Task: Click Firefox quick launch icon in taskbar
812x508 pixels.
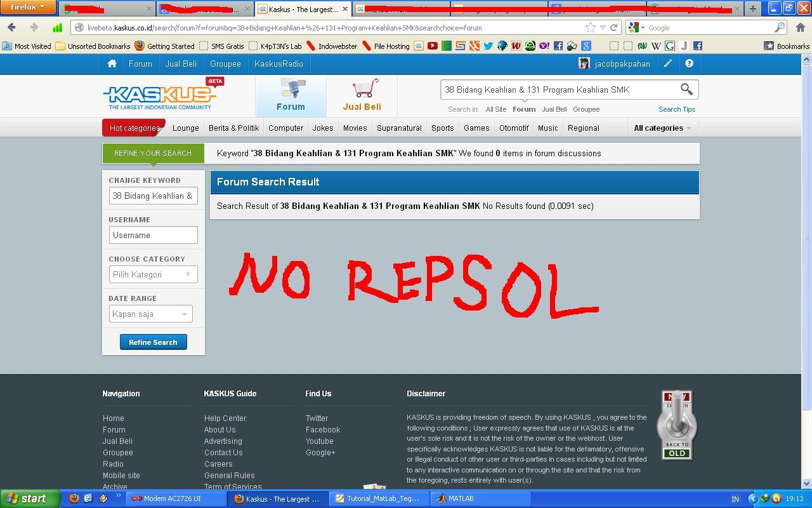Action: (x=74, y=498)
